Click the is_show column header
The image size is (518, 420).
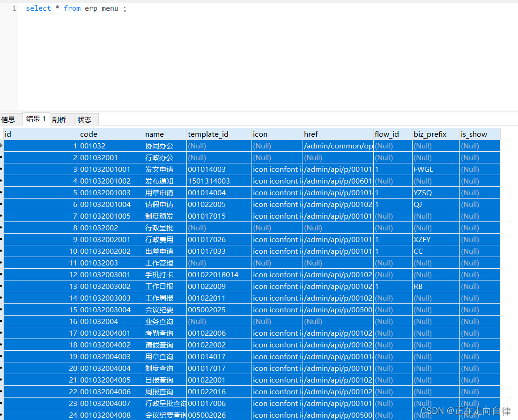point(479,134)
